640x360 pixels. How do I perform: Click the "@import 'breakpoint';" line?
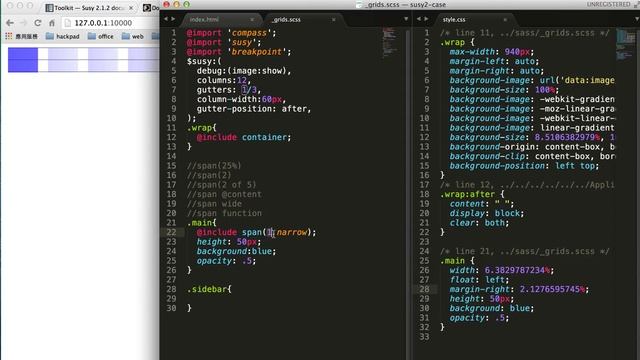[x=239, y=52]
